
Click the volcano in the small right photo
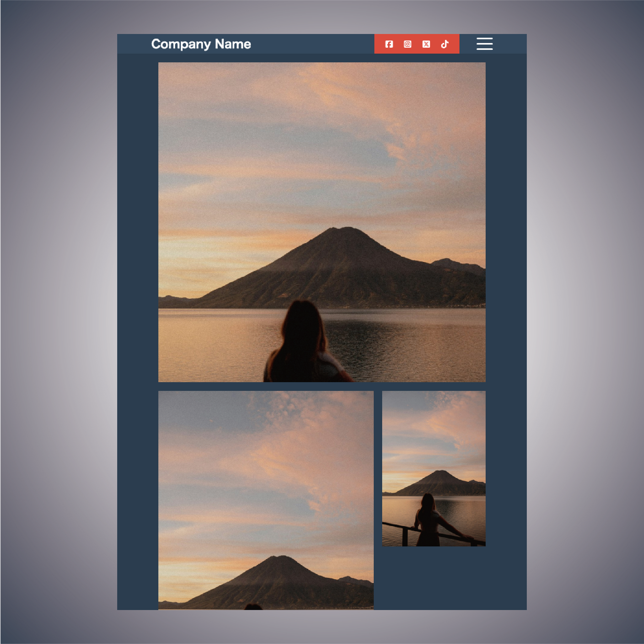(x=442, y=482)
